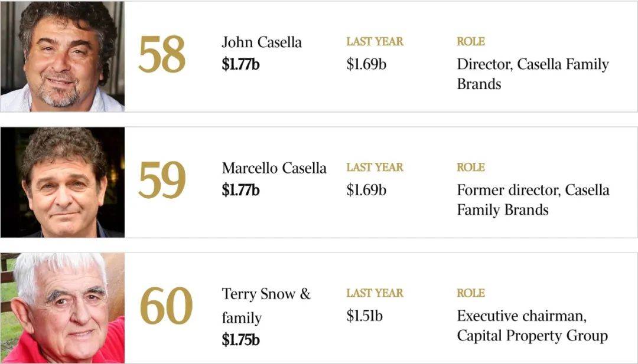Open Marcello Casella's portrait photo
The width and height of the screenshot is (638, 364).
click(x=62, y=182)
